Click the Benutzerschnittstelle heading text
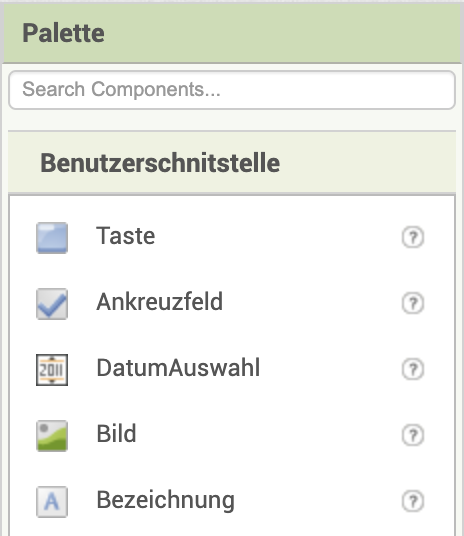 pyautogui.click(x=160, y=163)
